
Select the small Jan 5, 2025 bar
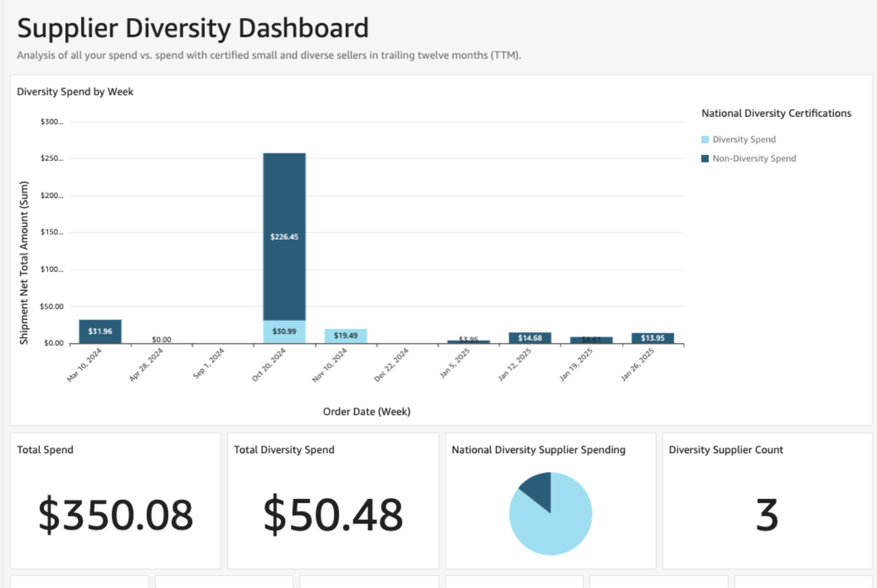[469, 342]
